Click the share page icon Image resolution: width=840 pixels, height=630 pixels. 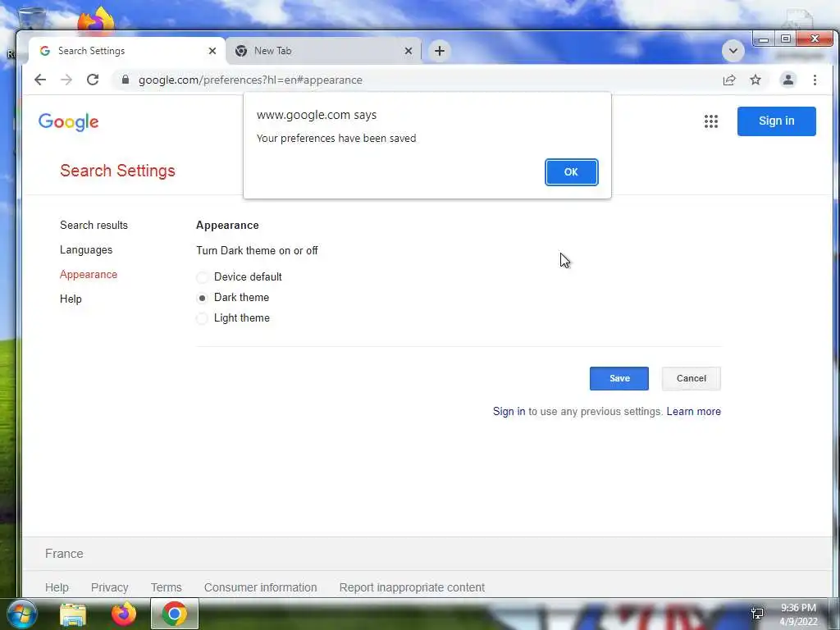tap(729, 80)
